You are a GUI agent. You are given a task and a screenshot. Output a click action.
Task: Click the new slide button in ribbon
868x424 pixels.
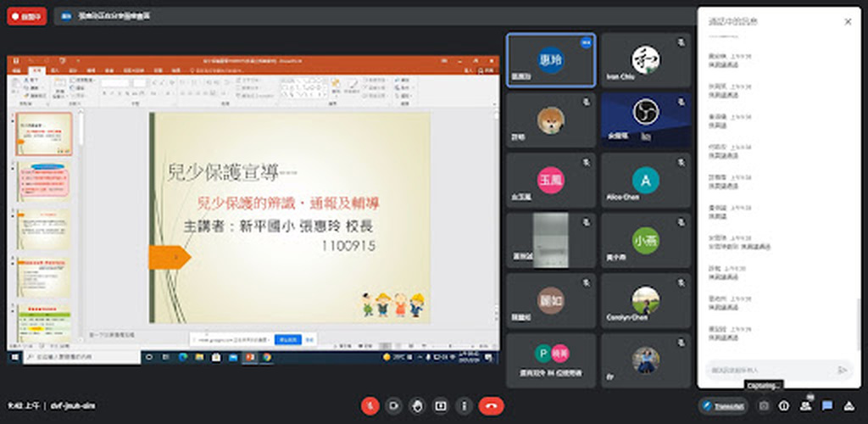tap(59, 89)
